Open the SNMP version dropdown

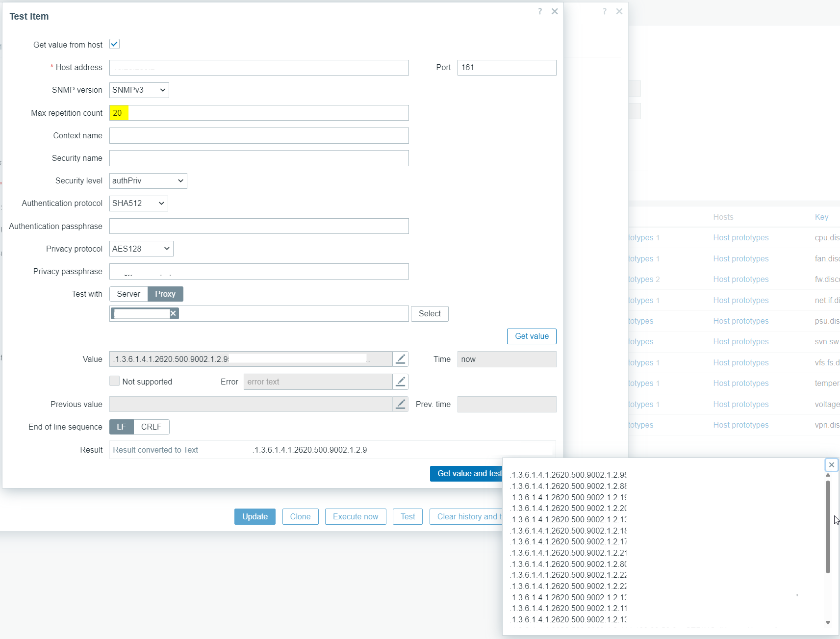pos(139,90)
